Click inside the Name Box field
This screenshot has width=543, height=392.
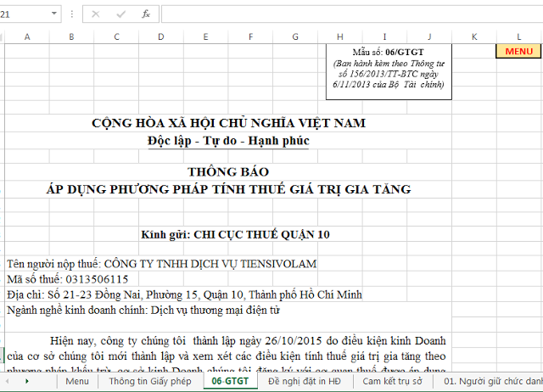coord(21,14)
